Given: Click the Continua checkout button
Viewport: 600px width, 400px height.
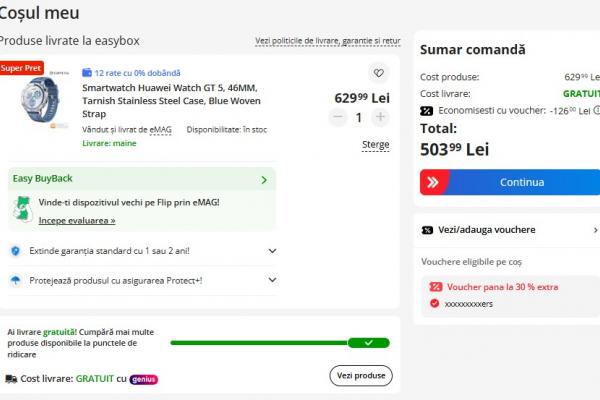Looking at the screenshot, I should coord(510,182).
